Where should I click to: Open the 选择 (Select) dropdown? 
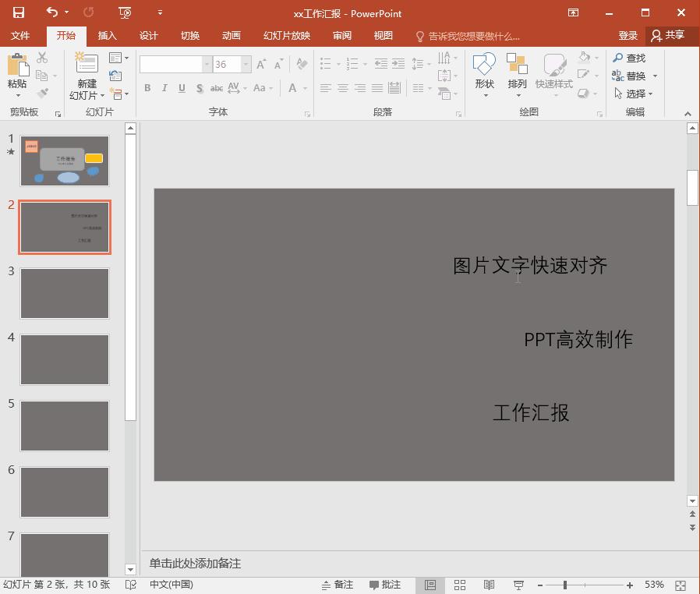pos(635,94)
